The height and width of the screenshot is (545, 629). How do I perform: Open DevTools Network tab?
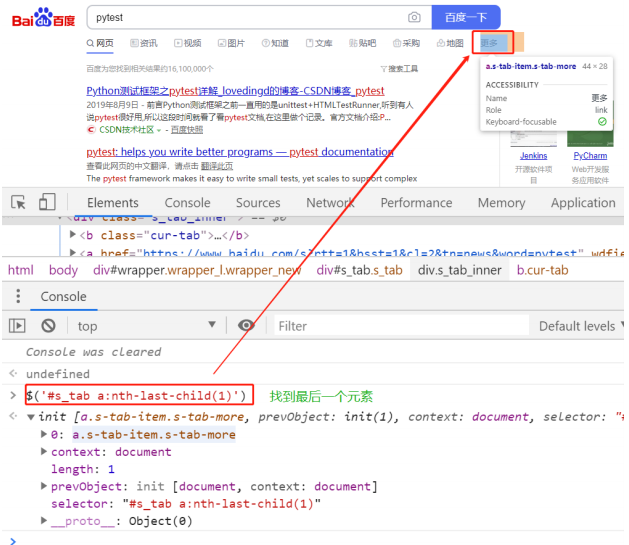(x=330, y=203)
